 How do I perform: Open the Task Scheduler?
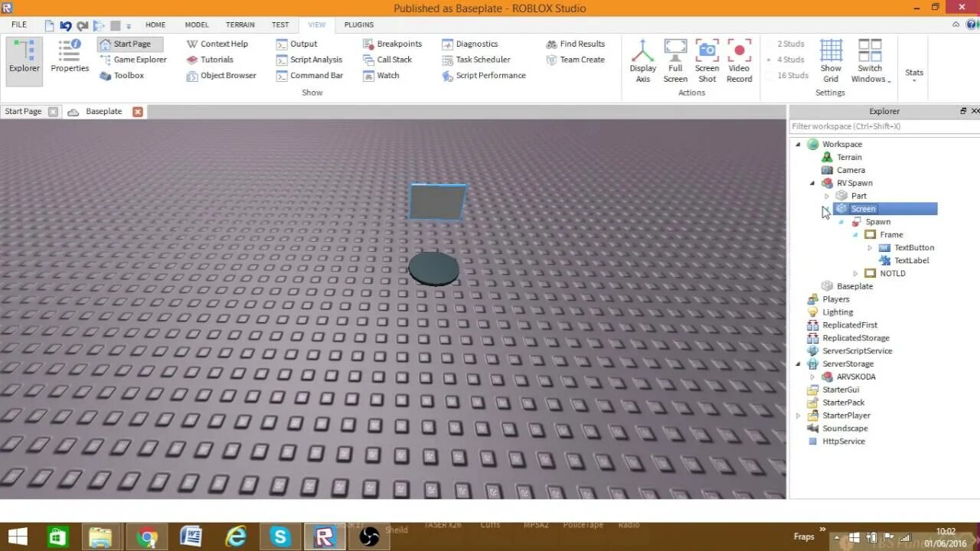[x=476, y=60]
